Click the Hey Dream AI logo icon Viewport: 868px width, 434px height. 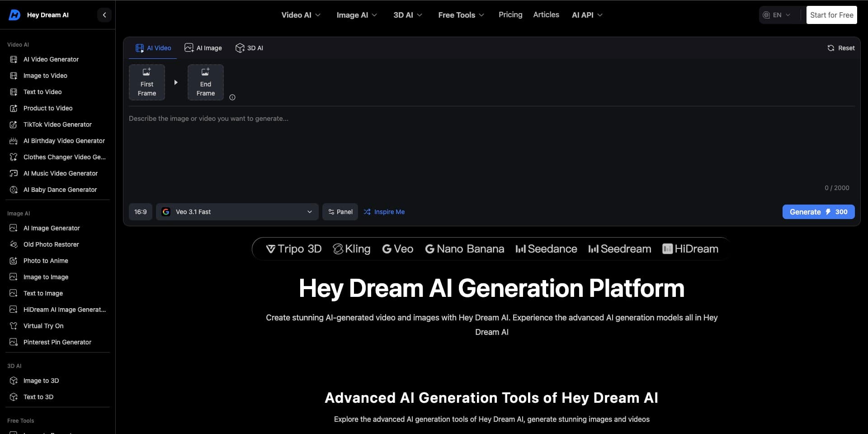point(14,15)
